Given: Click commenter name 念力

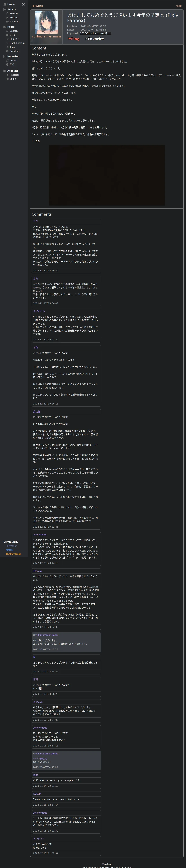Looking at the screenshot, I should [x=35, y=278].
